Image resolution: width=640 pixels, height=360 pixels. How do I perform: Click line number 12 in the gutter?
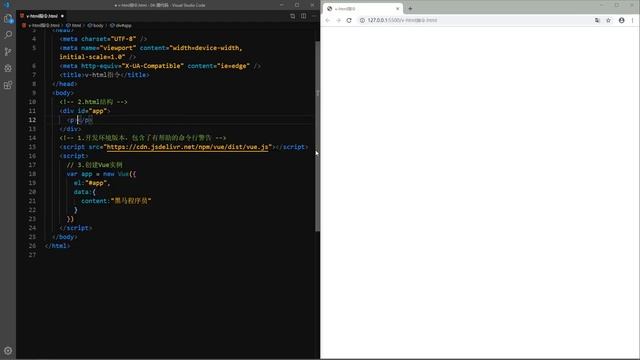click(x=32, y=120)
